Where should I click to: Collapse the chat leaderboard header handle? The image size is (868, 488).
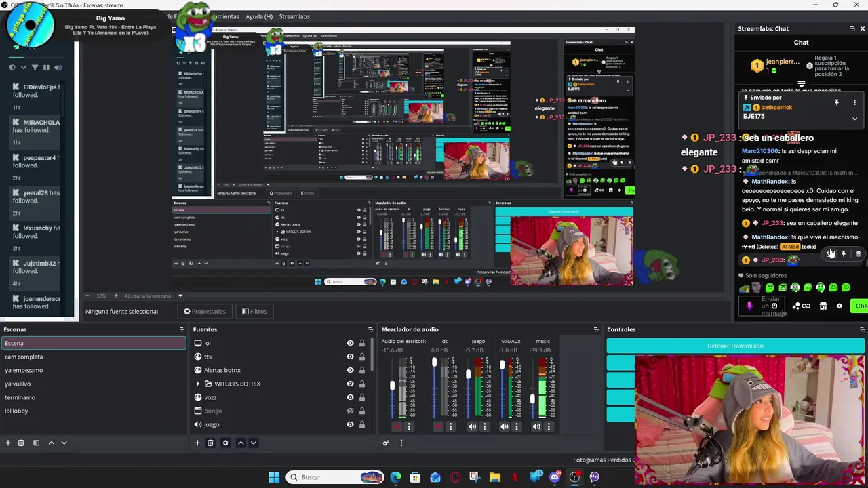pos(801,85)
